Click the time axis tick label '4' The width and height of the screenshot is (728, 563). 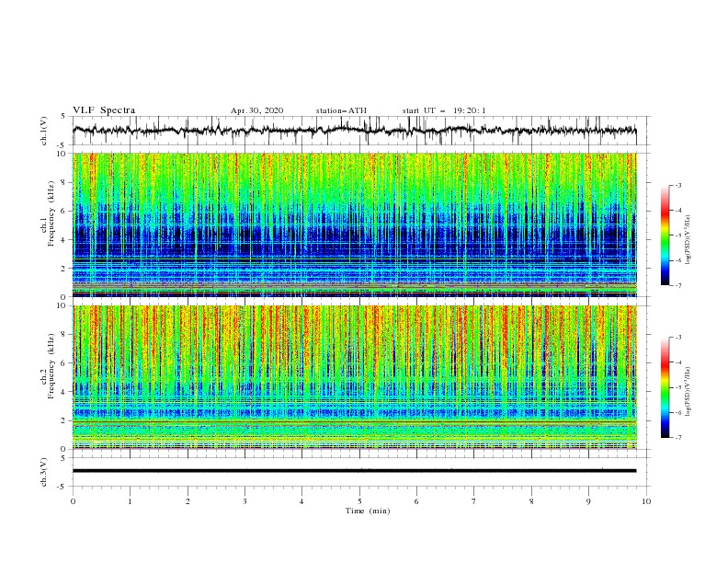[301, 501]
